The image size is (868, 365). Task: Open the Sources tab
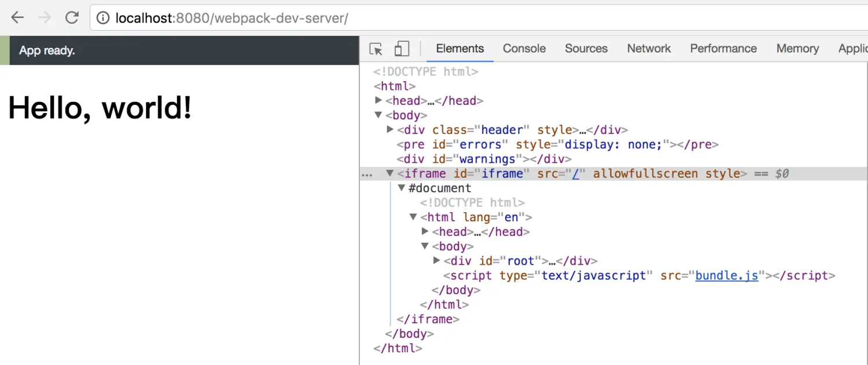[x=586, y=49]
